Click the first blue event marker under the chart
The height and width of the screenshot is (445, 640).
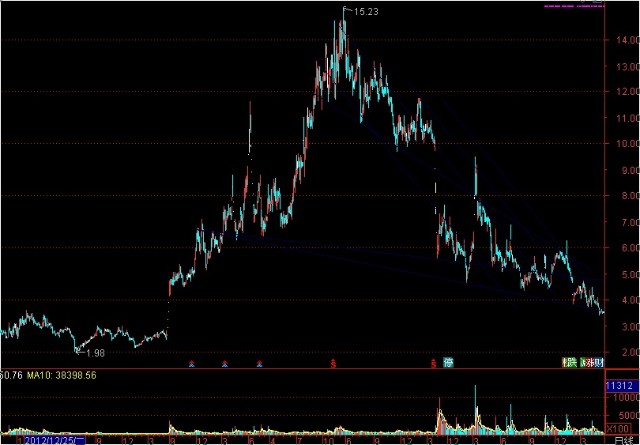pyautogui.click(x=192, y=362)
